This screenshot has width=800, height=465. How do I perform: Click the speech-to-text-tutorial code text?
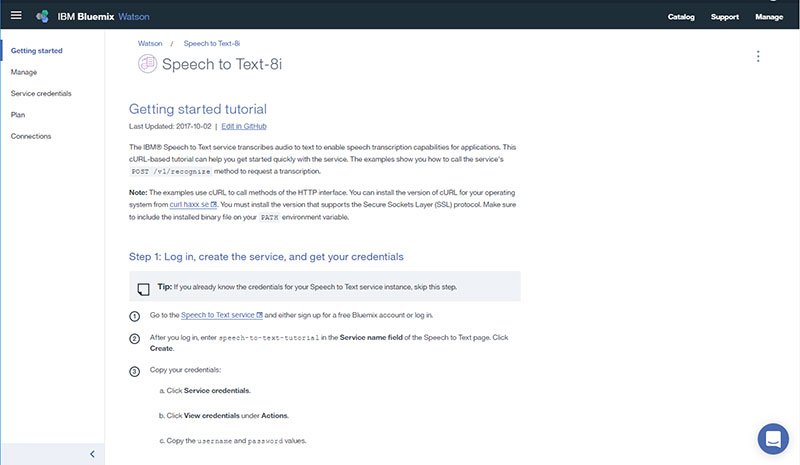(269, 338)
